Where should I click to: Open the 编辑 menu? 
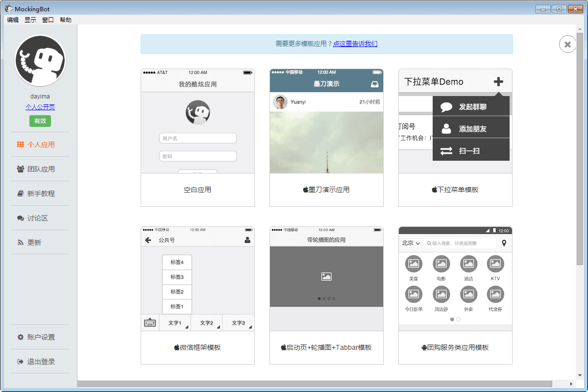pos(13,20)
